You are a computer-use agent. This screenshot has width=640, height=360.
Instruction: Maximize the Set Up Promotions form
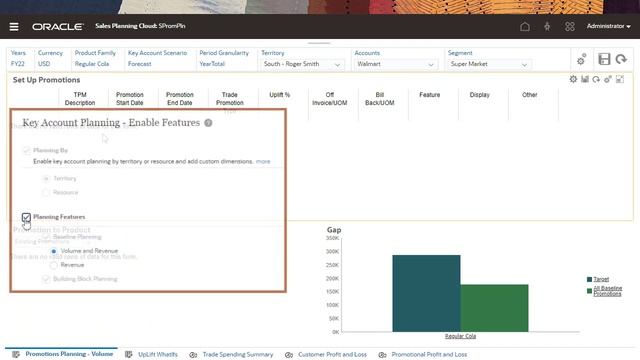point(620,79)
